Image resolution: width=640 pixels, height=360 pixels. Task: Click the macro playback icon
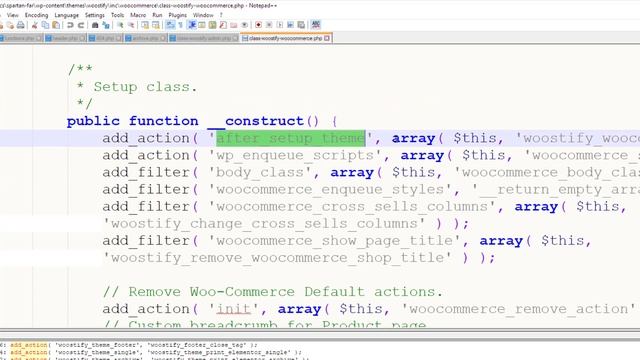(x=280, y=25)
